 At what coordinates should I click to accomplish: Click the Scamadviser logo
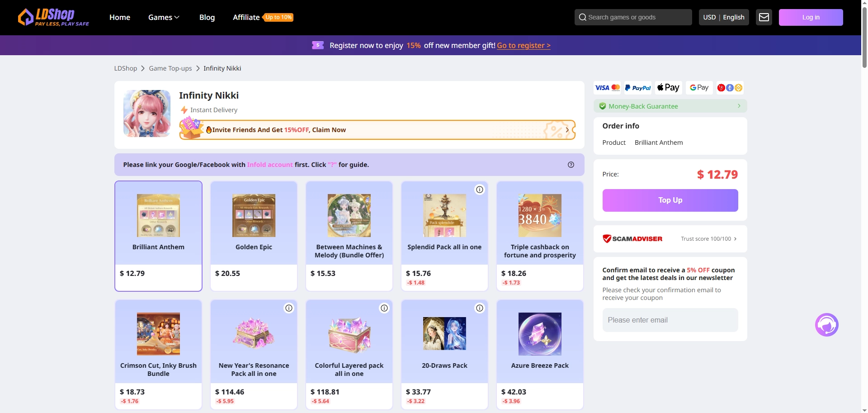632,239
